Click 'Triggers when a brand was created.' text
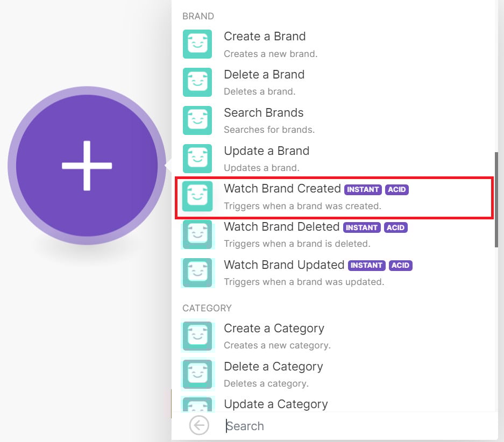 [x=302, y=206]
